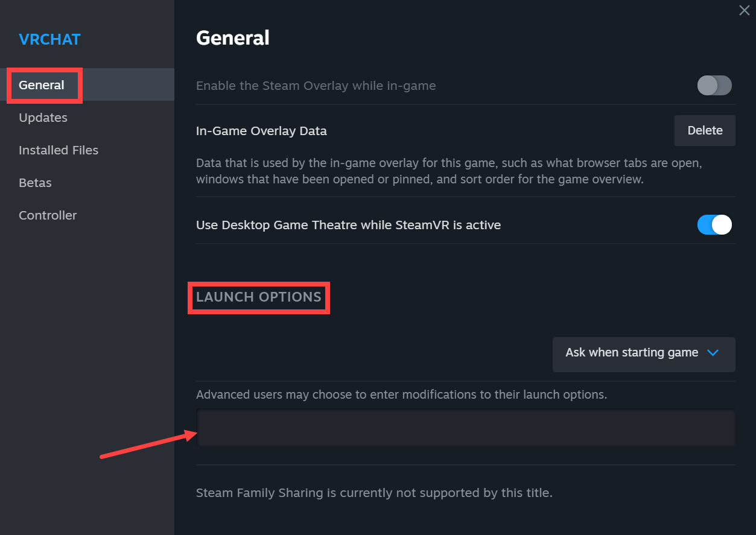This screenshot has width=756, height=535.
Task: Disable Desktop Game Theatre while SteamVR is active
Action: coord(714,224)
